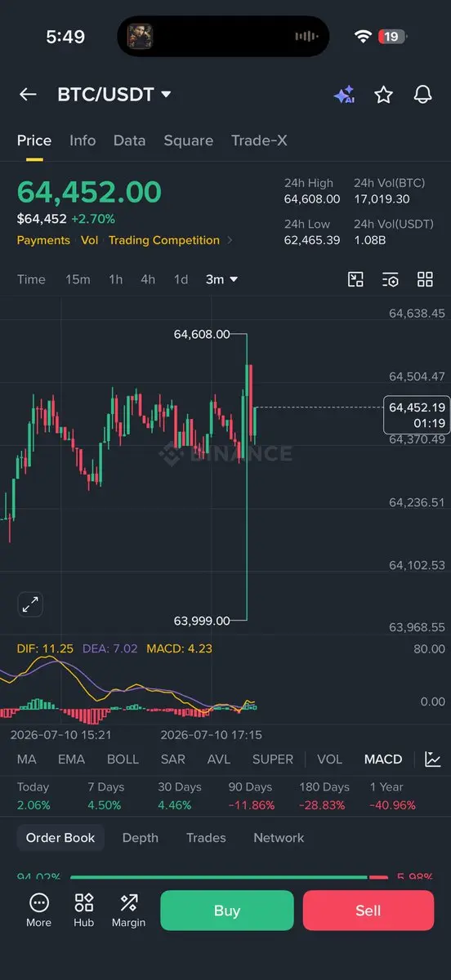Image resolution: width=451 pixels, height=980 pixels.
Task: Open the Margin trading icon
Action: click(128, 910)
